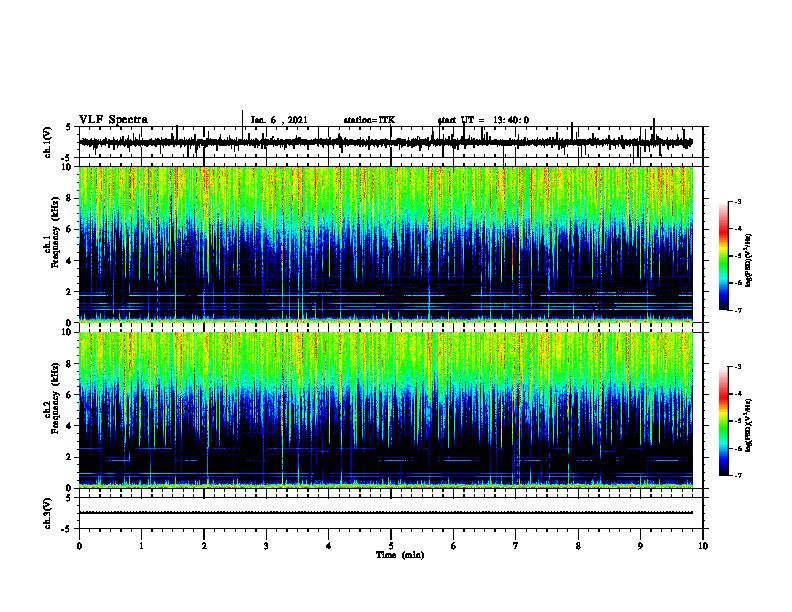Click the time axis tick label "2"

point(204,546)
